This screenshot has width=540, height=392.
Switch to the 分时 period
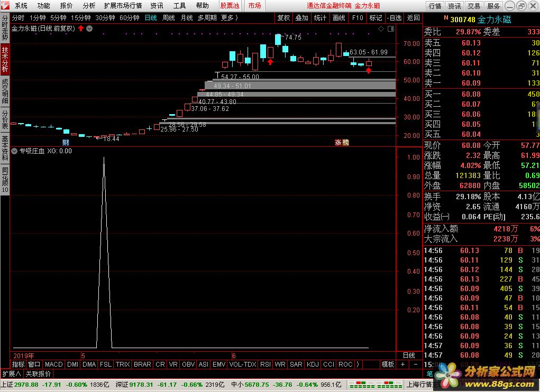coord(18,17)
